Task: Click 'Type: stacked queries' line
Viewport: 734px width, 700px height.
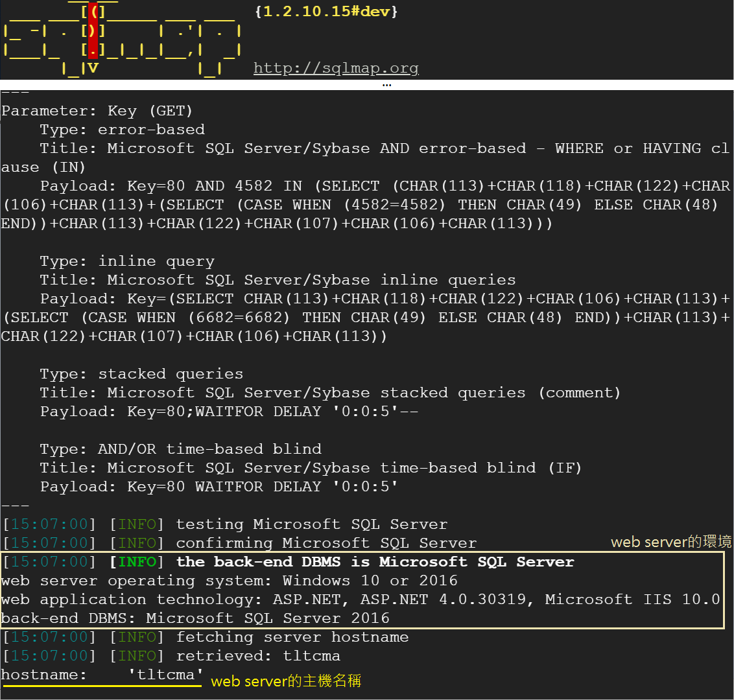Action: click(x=141, y=374)
